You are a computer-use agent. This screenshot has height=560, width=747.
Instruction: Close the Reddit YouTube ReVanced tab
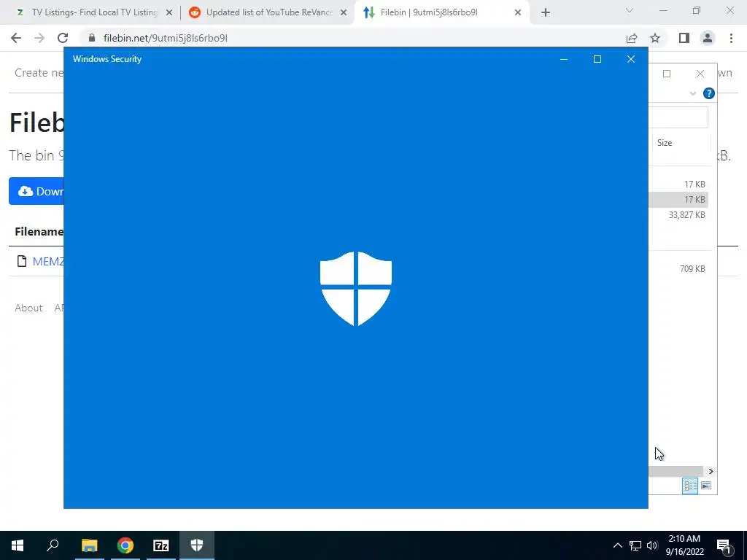tap(344, 13)
